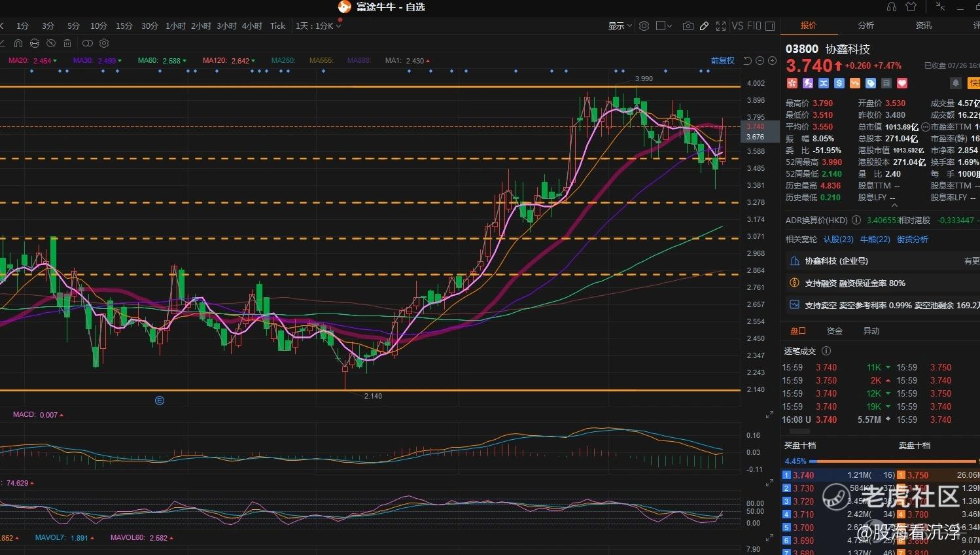Viewport: 980px width, 555px height.
Task: Collapse the quote details with chevron
Action: point(894,206)
